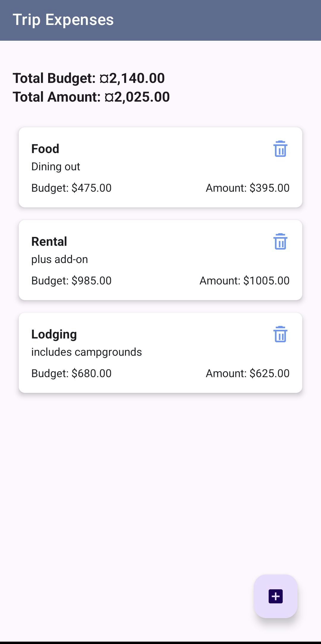Delete the Food expense entry
The height and width of the screenshot is (644, 321).
280,149
